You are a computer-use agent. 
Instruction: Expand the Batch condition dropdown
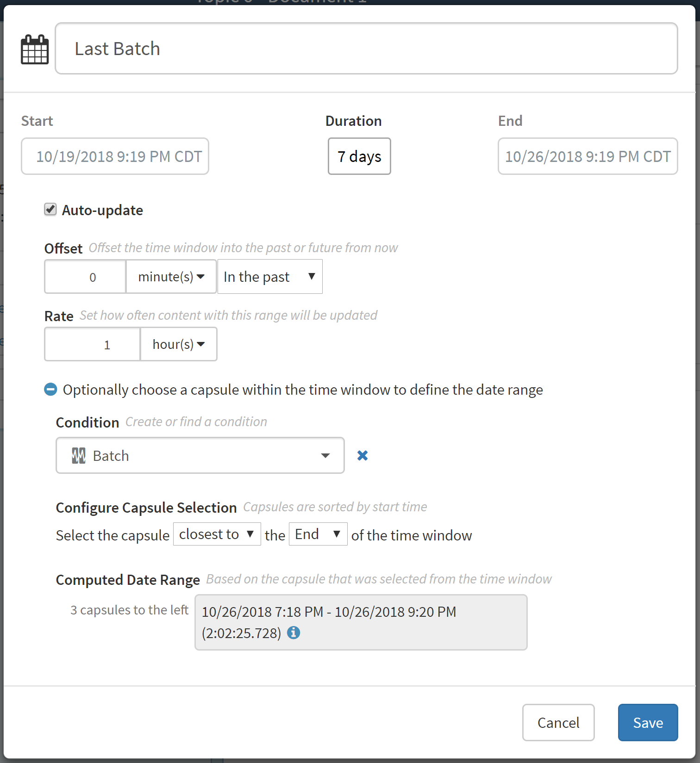click(325, 456)
